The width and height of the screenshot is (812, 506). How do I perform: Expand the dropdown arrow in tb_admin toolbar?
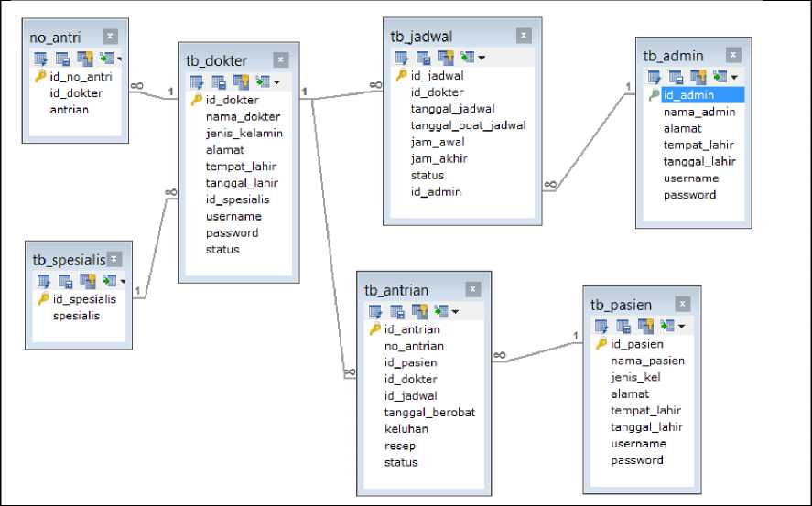point(733,77)
